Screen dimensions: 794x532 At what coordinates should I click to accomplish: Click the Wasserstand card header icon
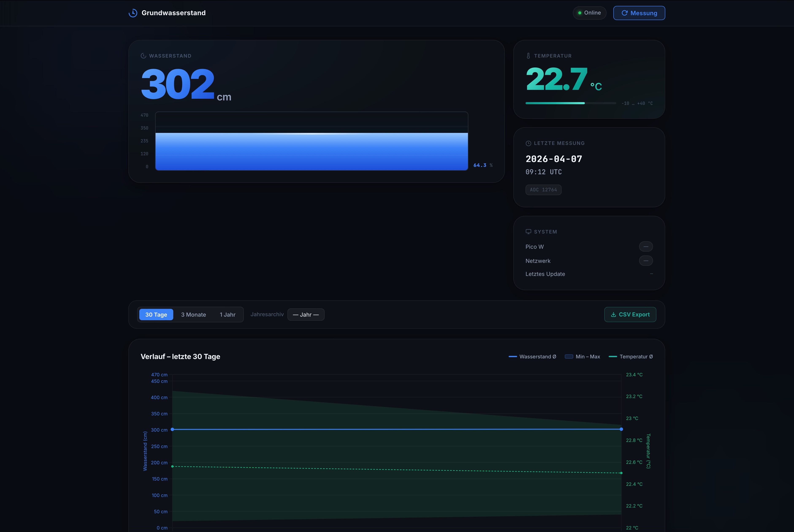tap(143, 56)
